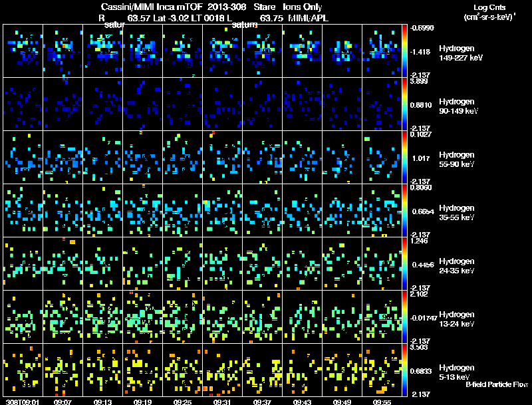Click the 09:31 time axis label
Image resolution: width=532 pixels, height=405 pixels.
coord(222,402)
